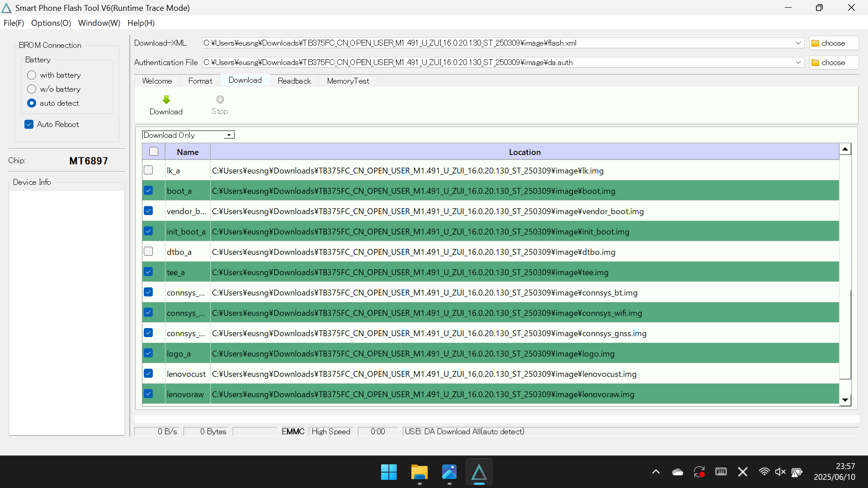The height and width of the screenshot is (488, 868).
Task: Click the Windows Start button
Action: [x=389, y=473]
